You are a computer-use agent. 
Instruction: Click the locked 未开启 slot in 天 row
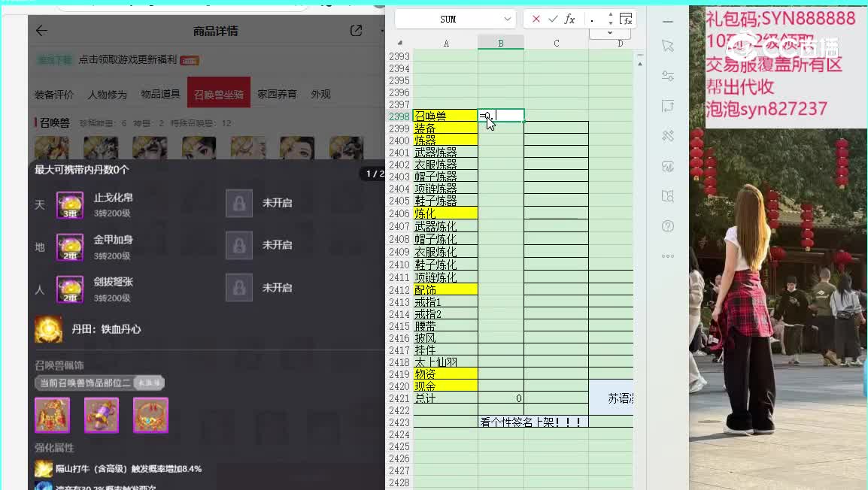[239, 204]
